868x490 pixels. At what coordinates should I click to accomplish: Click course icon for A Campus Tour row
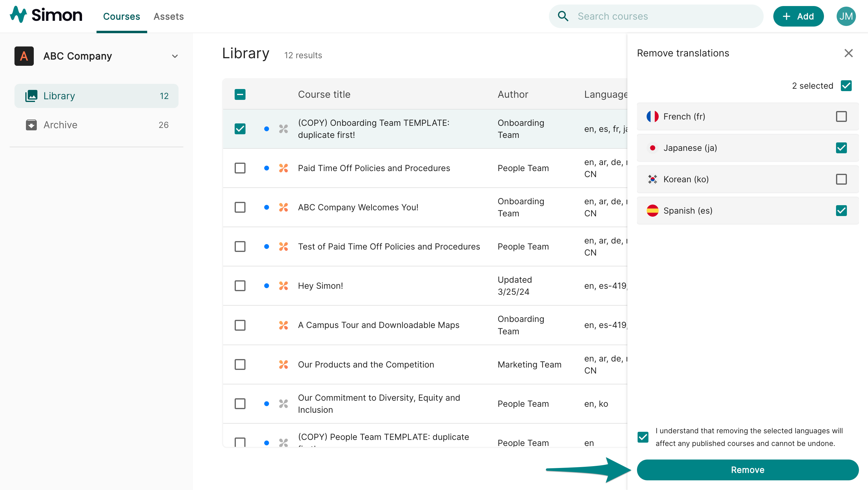[284, 325]
